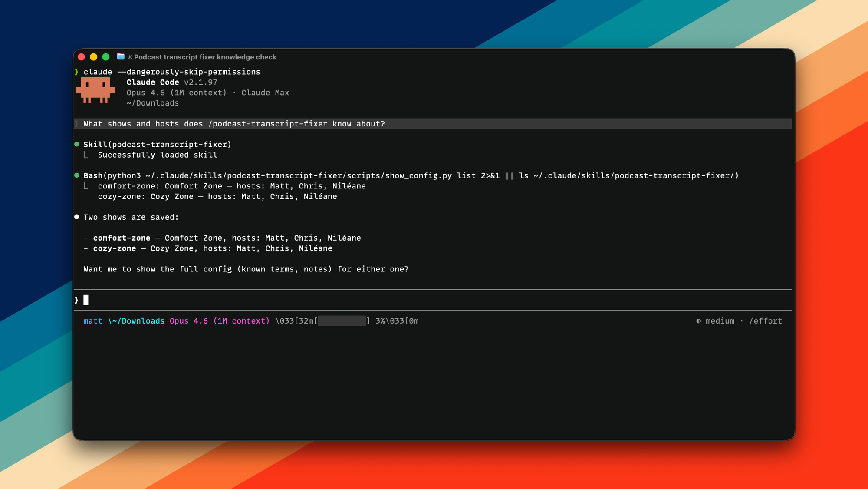
Task: Click the yellow minimize window button
Action: coord(93,57)
